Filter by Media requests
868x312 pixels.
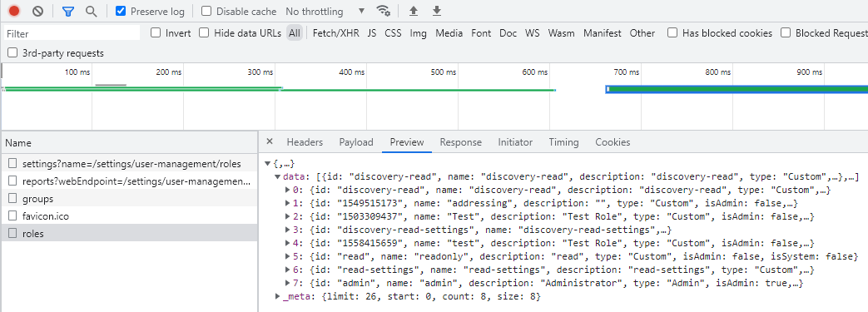click(449, 33)
